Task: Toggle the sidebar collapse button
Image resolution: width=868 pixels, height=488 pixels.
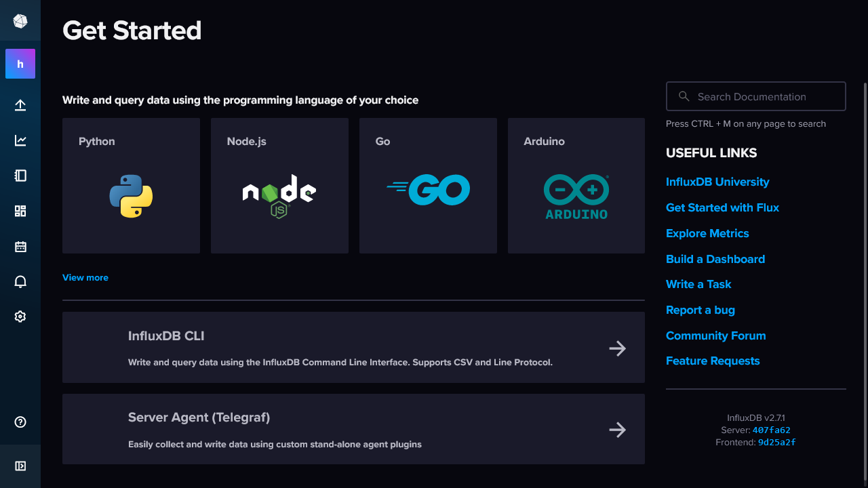Action: click(x=20, y=466)
